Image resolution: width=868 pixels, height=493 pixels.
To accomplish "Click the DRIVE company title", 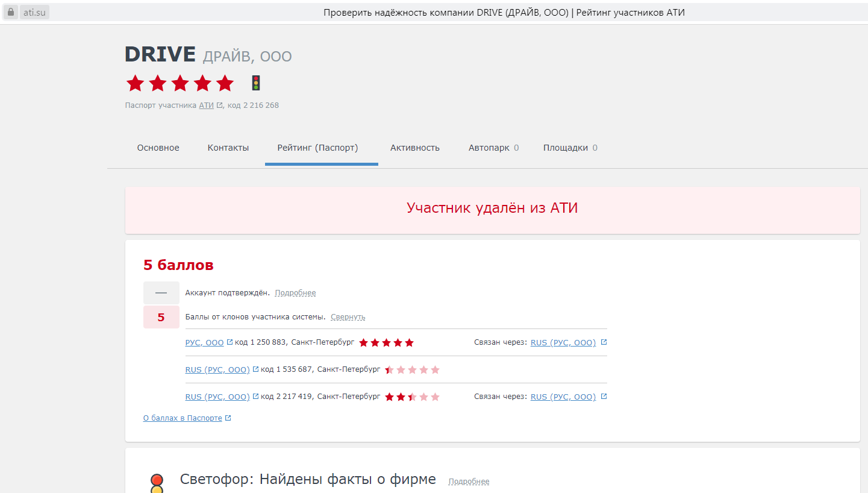I will (x=160, y=54).
